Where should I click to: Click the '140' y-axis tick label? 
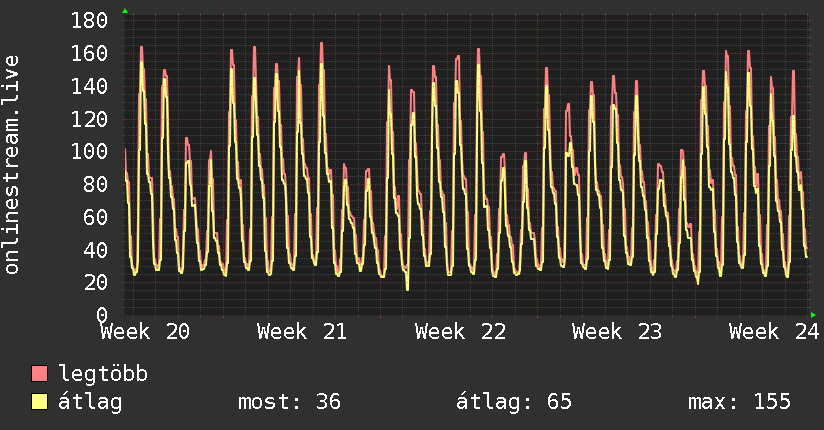(x=89, y=86)
